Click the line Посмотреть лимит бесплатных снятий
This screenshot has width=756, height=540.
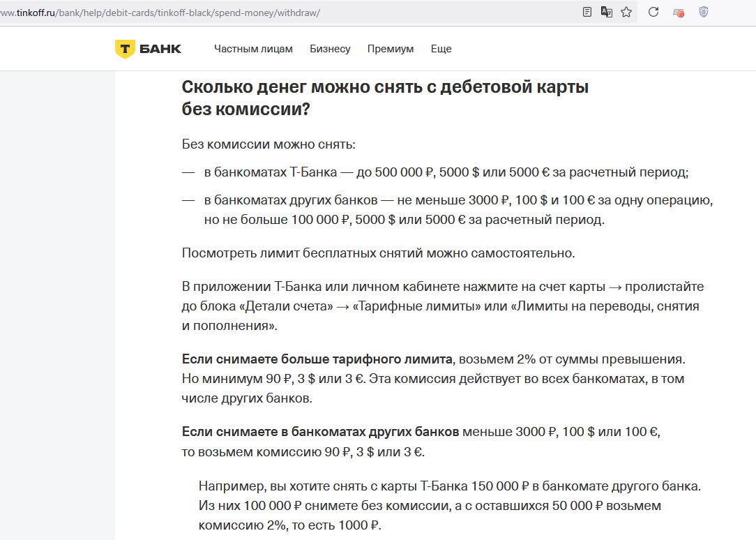[378, 253]
